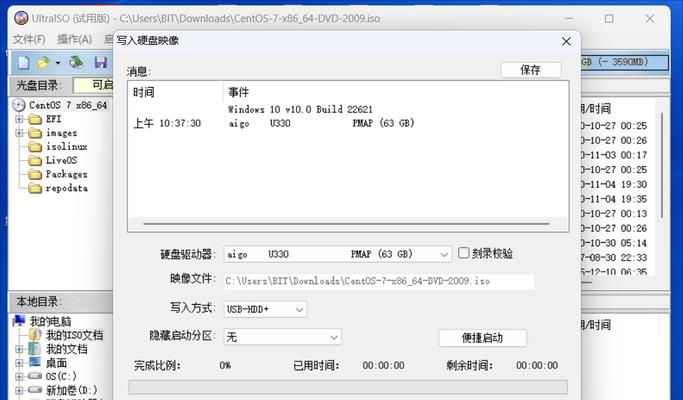Click the isolinux folder icon
This screenshot has width=683, height=400.
[35, 147]
